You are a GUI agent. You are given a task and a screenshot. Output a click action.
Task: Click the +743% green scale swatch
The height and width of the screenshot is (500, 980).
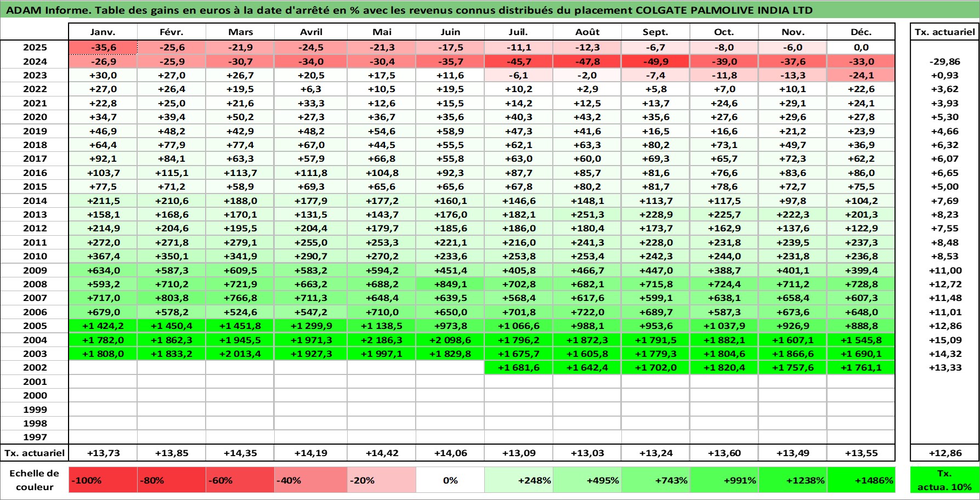click(655, 480)
